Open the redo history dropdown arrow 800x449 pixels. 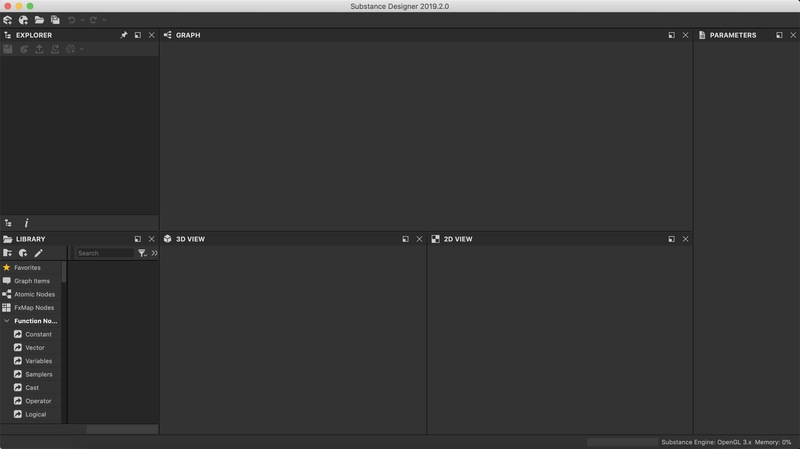pyautogui.click(x=105, y=20)
